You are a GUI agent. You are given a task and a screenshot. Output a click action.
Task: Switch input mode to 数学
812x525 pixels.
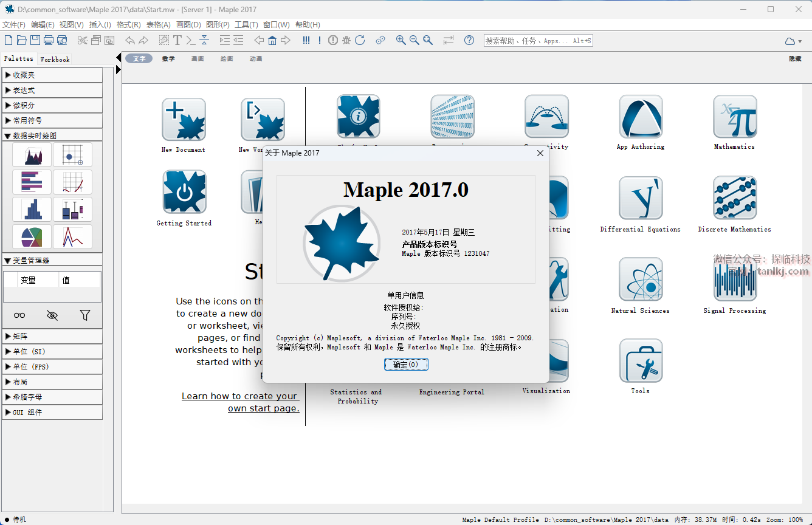[168, 59]
